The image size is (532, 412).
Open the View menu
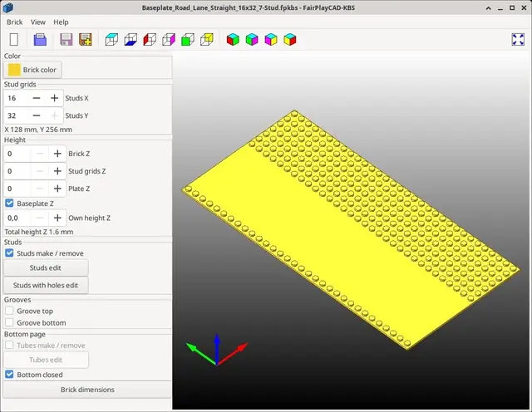coord(38,22)
